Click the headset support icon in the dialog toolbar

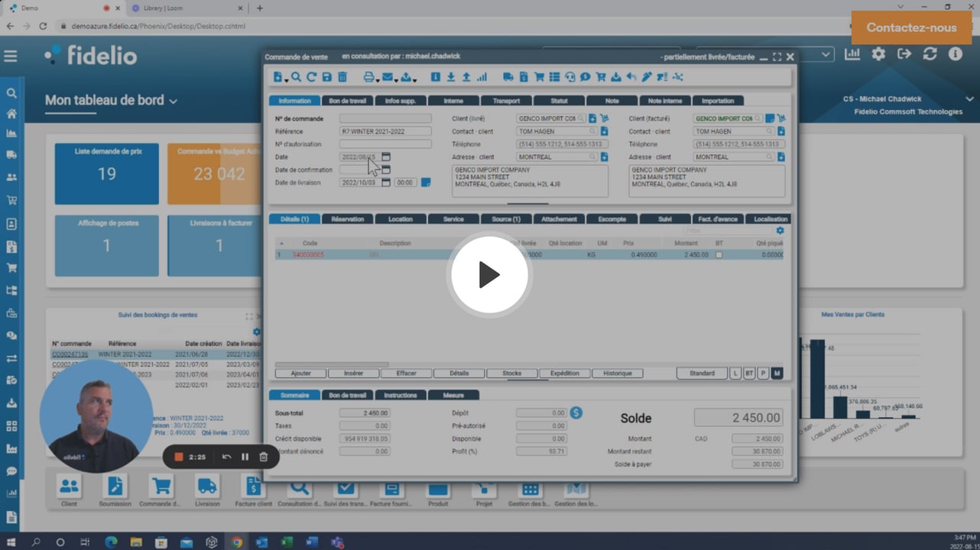pyautogui.click(x=570, y=77)
